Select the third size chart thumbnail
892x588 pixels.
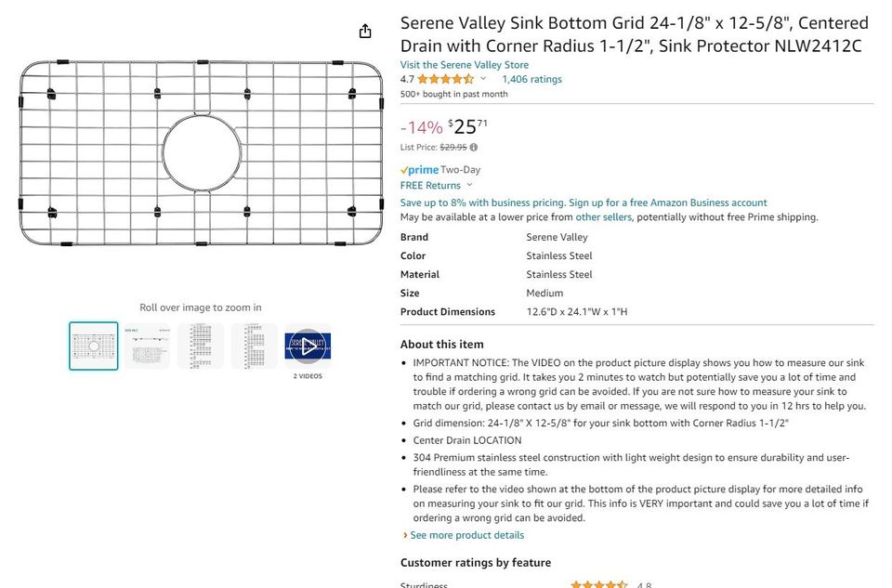coord(200,345)
